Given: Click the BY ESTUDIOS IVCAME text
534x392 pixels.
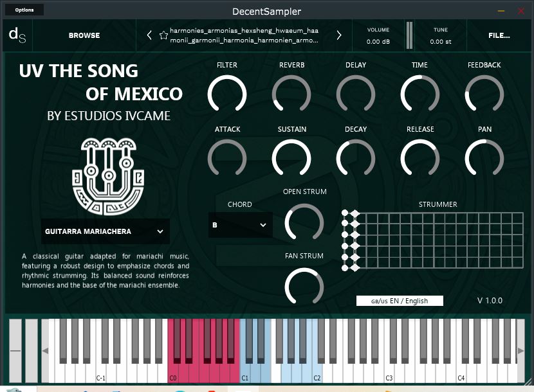Looking at the screenshot, I should coord(109,116).
